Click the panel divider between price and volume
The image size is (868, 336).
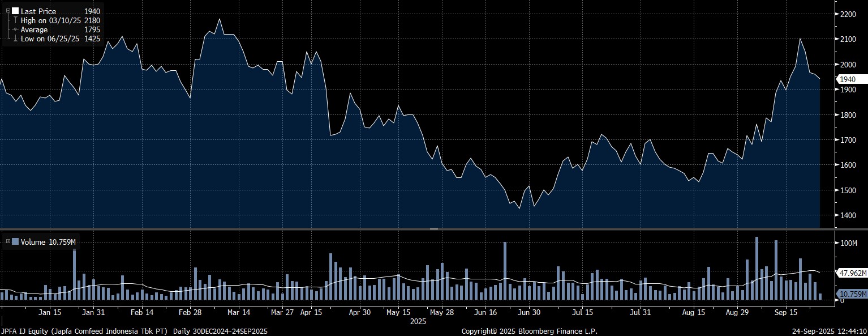[x=434, y=229]
